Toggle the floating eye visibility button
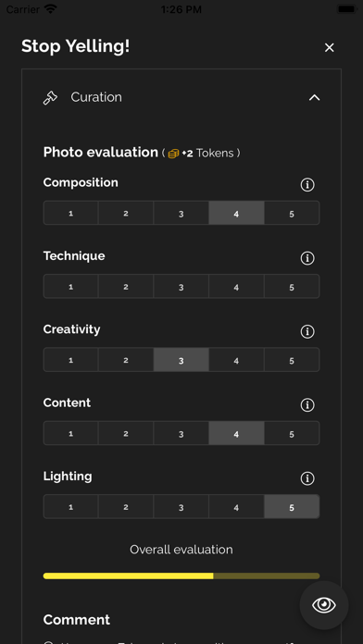The image size is (363, 644). pyautogui.click(x=324, y=605)
